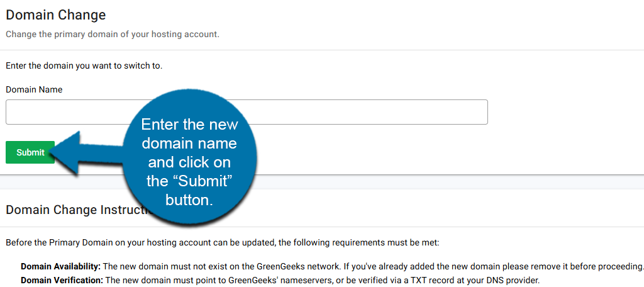Click "Enter the domain you want to switch to" text
Image resolution: width=644 pixels, height=287 pixels.
tap(84, 65)
